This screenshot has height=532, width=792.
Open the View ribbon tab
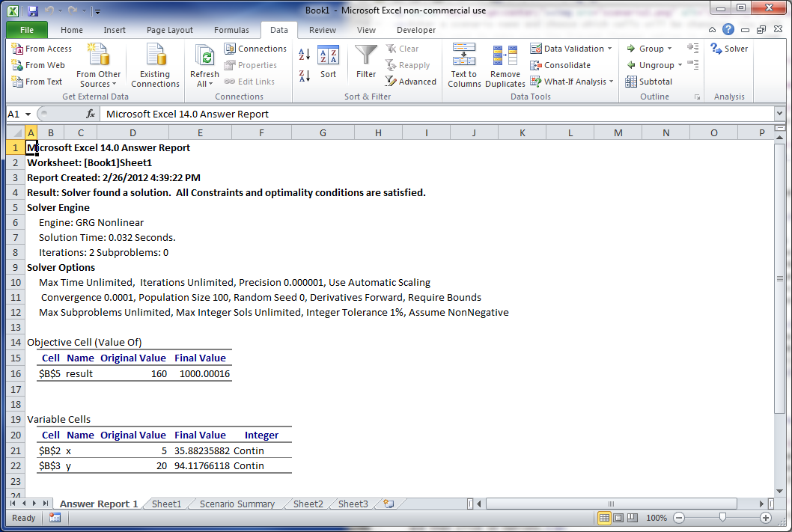tap(366, 30)
